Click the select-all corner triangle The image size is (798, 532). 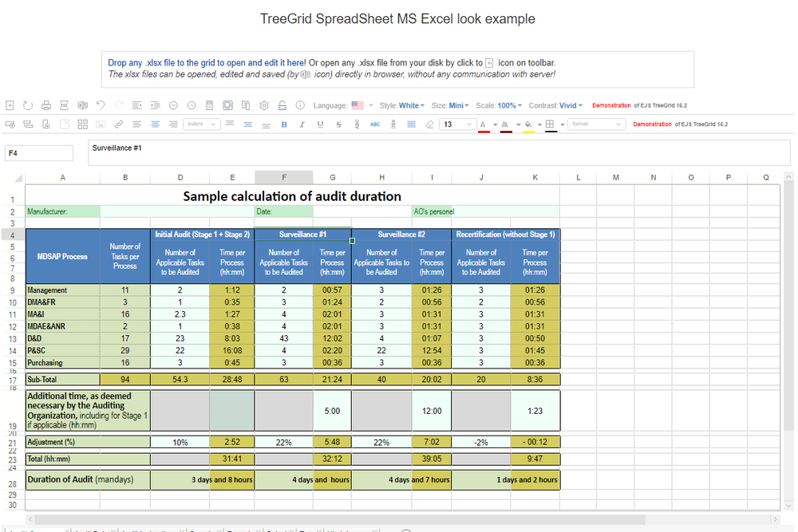18,178
